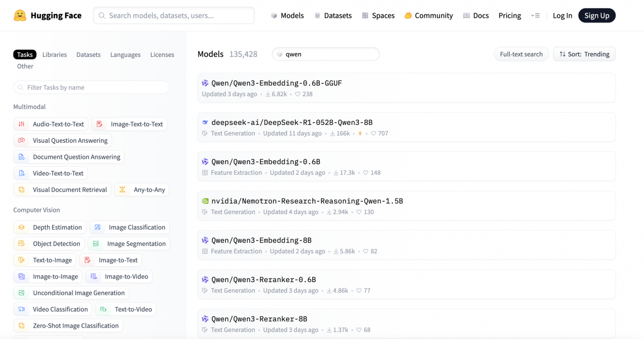Click the Video-Text-to-Text task icon
The image size is (644, 339).
tap(21, 173)
